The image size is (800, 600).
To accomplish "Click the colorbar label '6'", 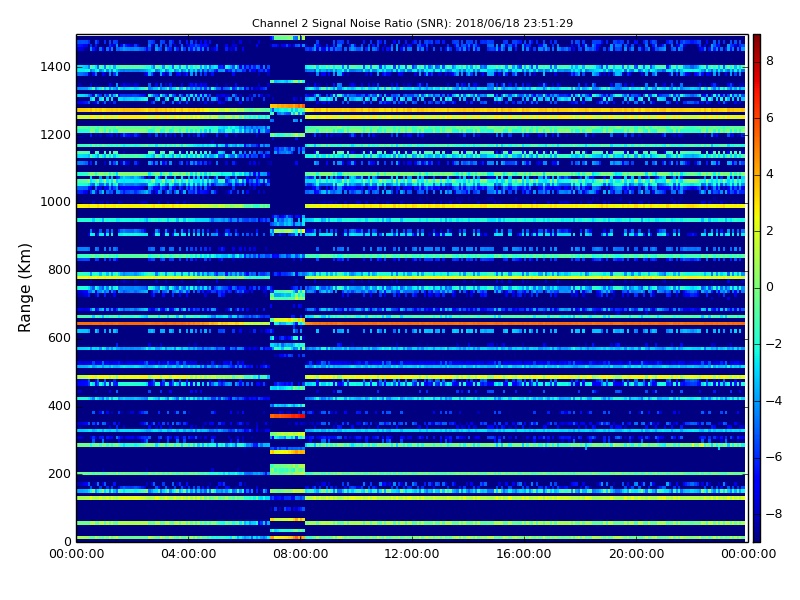I will tap(770, 118).
